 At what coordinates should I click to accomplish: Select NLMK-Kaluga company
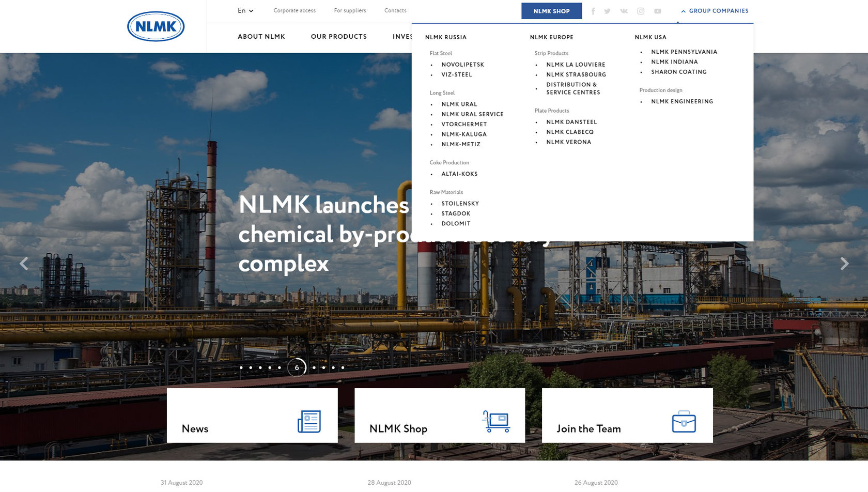[464, 134]
